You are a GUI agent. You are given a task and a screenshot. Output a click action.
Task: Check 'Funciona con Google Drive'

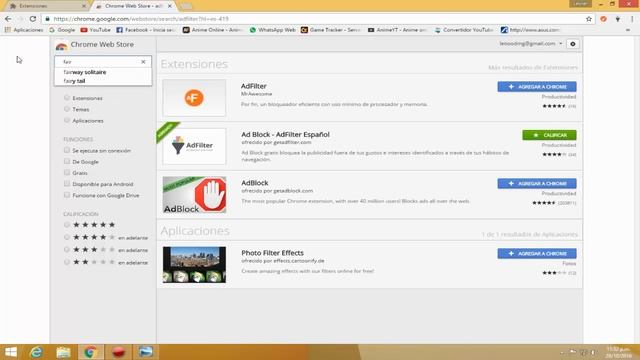(67, 195)
